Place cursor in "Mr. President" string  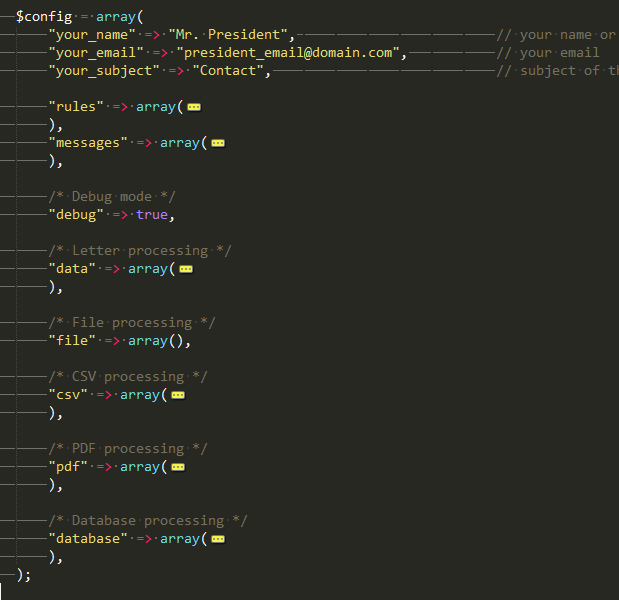(228, 35)
